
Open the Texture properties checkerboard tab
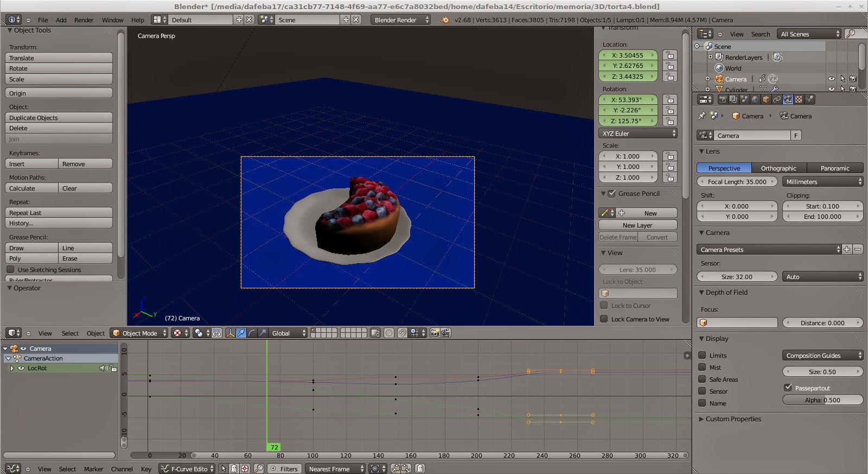click(x=799, y=99)
